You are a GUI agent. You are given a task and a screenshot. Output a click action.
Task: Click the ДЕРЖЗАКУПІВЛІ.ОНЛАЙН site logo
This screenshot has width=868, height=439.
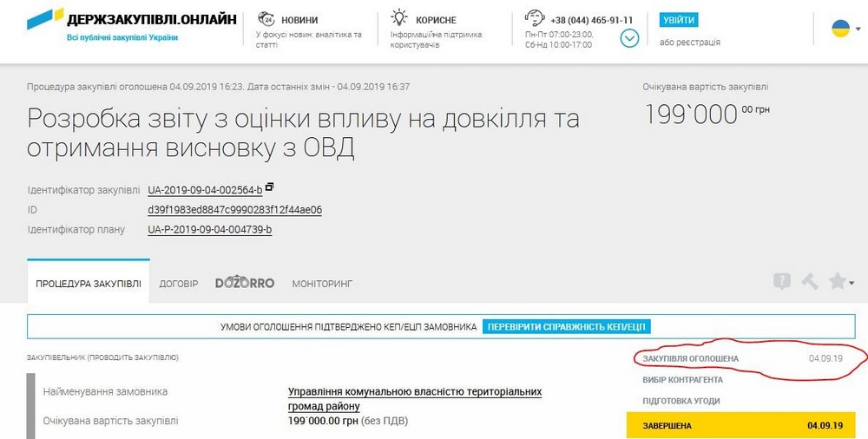(131, 21)
